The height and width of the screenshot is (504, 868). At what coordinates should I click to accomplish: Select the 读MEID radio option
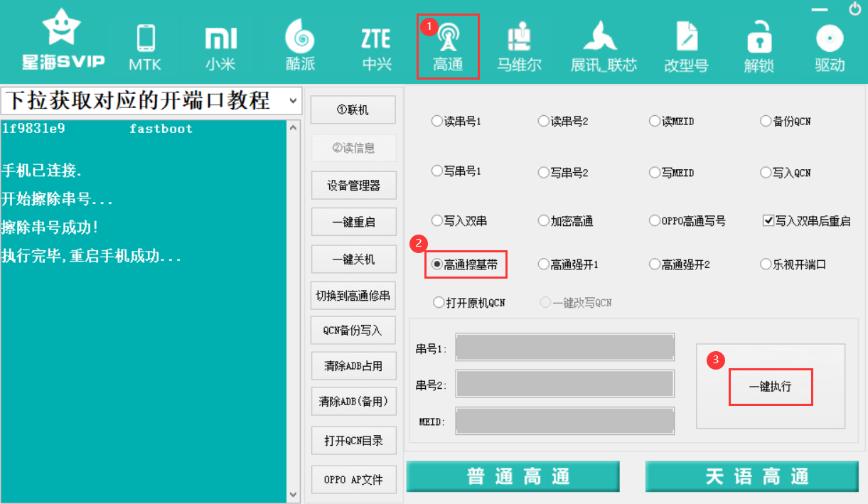(672, 121)
